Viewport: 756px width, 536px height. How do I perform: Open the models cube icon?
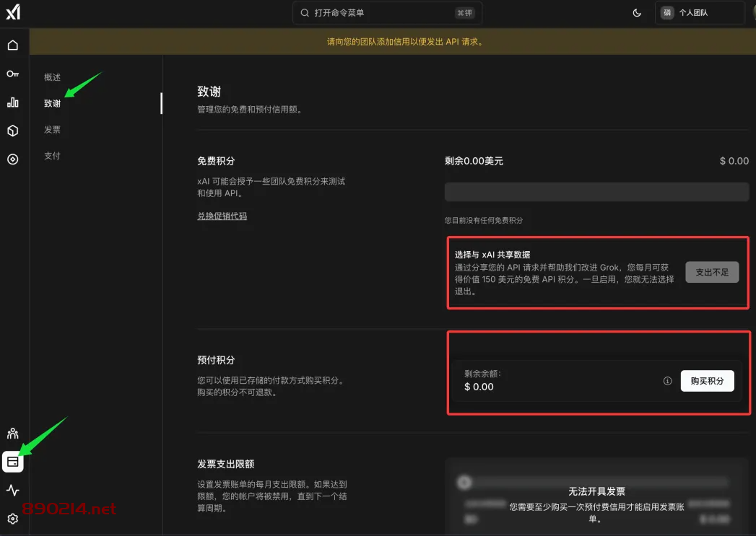click(13, 131)
